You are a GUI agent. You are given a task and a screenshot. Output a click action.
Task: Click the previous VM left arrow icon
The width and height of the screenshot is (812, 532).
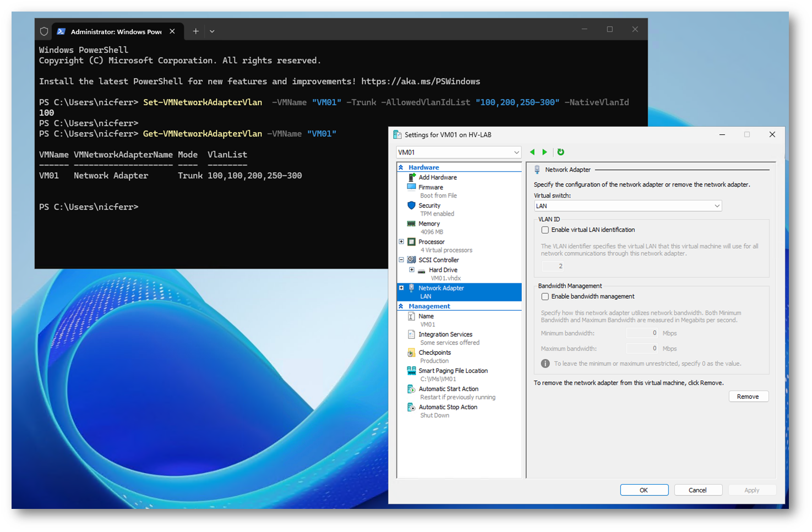point(532,152)
